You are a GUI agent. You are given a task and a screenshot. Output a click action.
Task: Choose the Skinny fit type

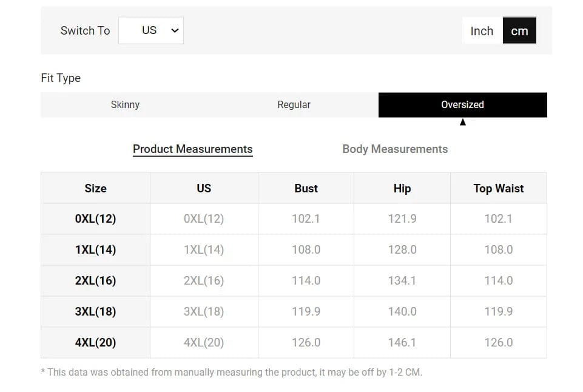point(125,104)
